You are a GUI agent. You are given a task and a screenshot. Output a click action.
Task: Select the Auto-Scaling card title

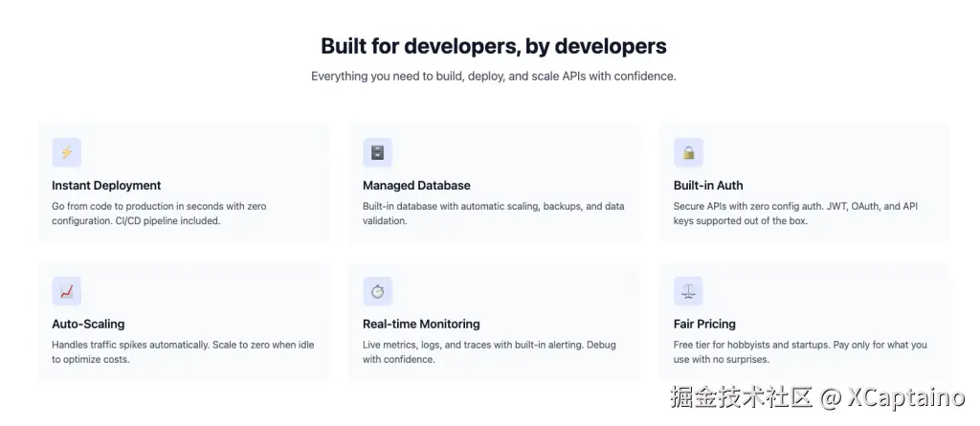pyautogui.click(x=88, y=324)
